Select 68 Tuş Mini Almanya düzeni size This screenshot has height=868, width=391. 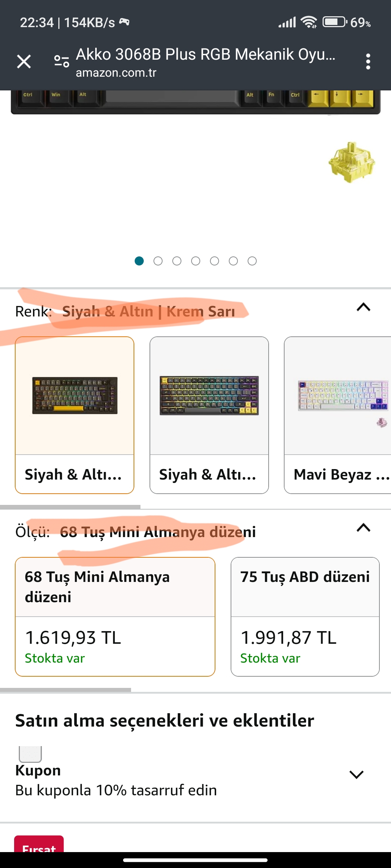point(115,616)
